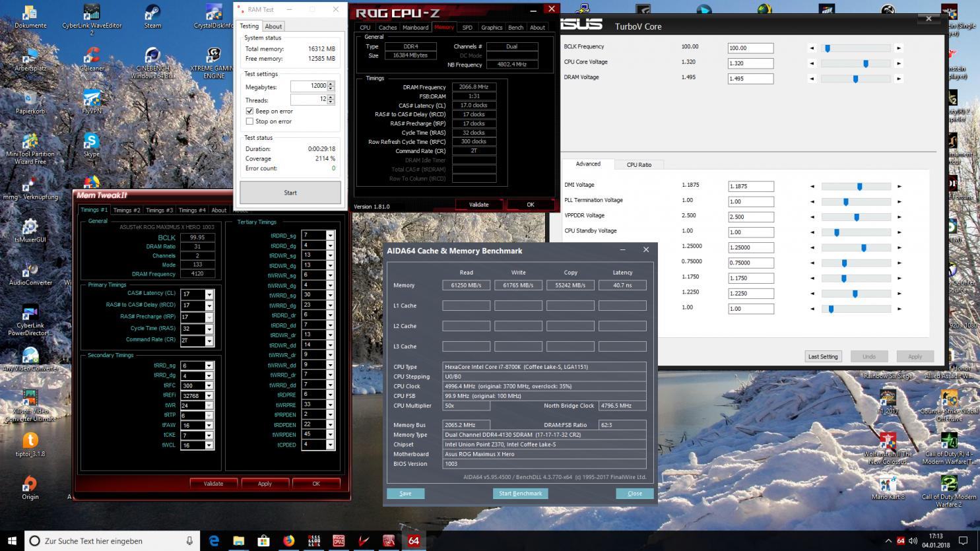Expand Cycle Time (tRAS) dropdown in Mem TweakIt
This screenshot has height=551, width=980.
pos(209,329)
